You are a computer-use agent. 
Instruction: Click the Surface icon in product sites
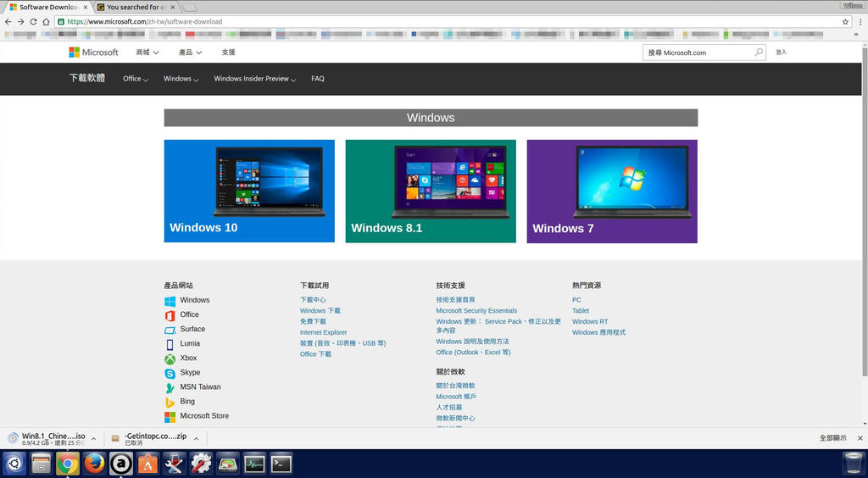pos(170,330)
